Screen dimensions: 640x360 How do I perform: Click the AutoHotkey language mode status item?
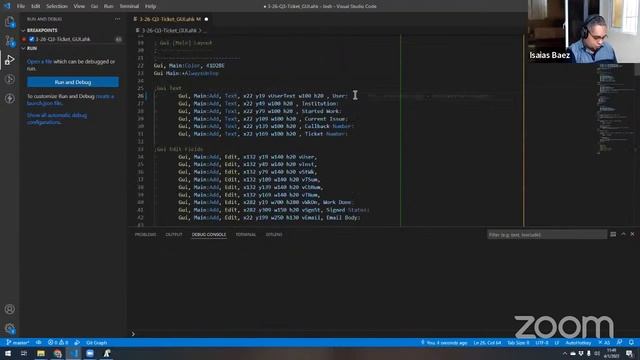578,342
